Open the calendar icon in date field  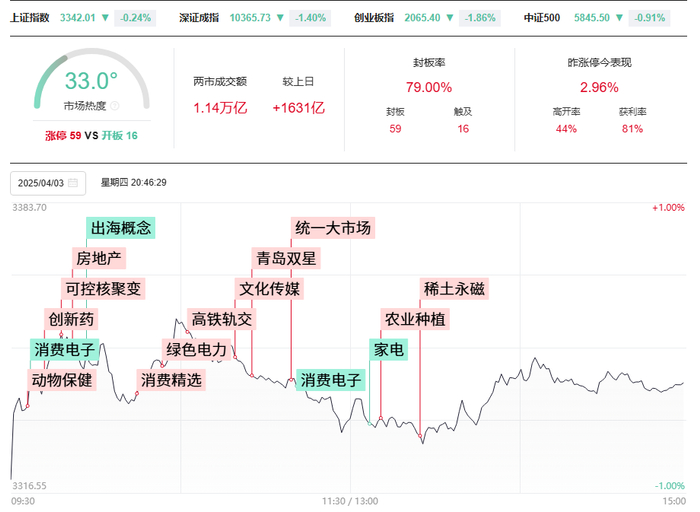(x=73, y=183)
